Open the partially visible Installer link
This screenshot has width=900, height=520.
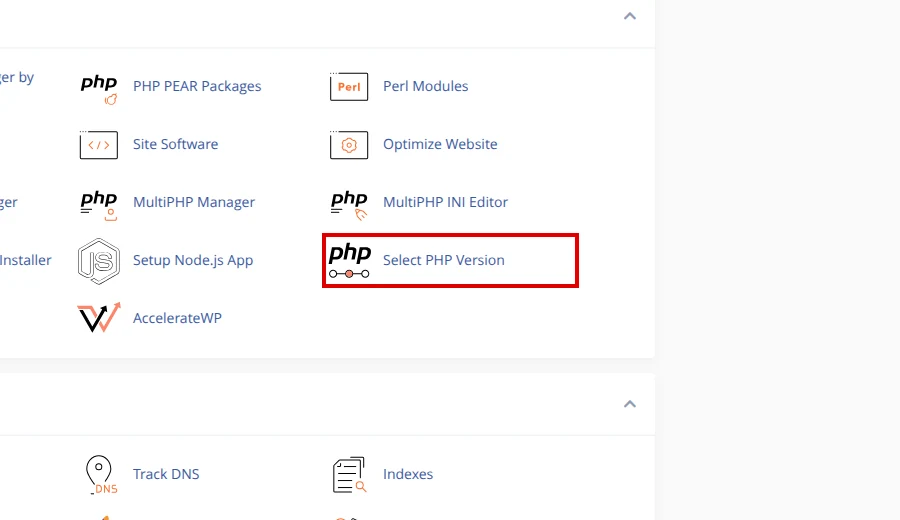[26, 260]
